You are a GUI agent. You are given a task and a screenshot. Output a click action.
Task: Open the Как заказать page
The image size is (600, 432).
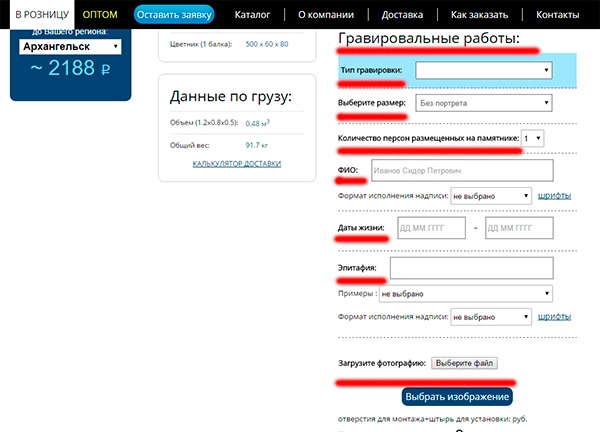(479, 16)
